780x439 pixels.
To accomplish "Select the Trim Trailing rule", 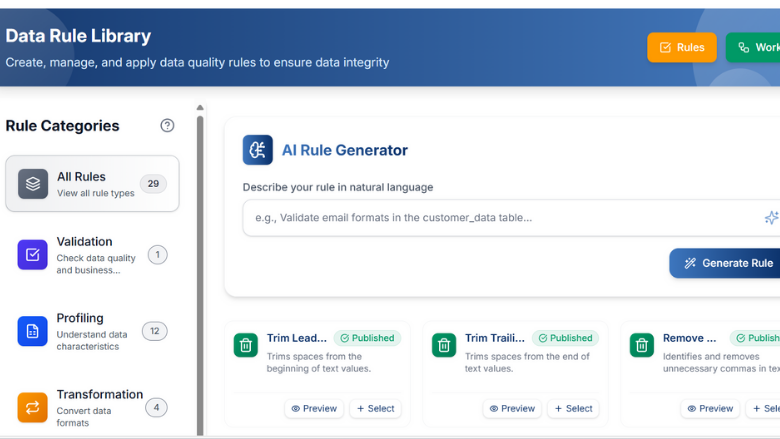I will coord(573,408).
